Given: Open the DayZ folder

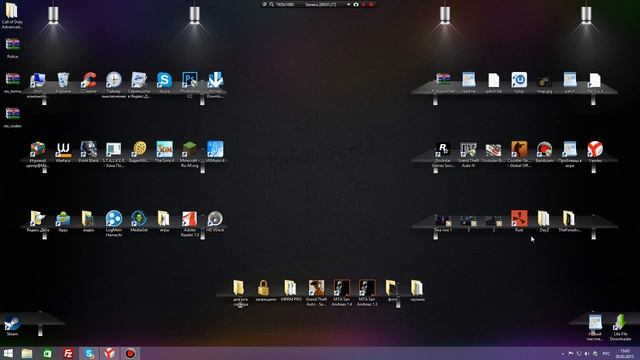Looking at the screenshot, I should 544,219.
